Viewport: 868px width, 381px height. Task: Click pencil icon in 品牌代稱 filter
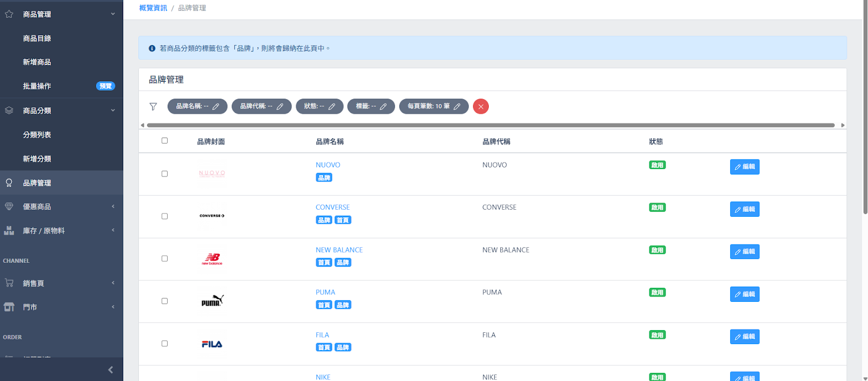280,107
